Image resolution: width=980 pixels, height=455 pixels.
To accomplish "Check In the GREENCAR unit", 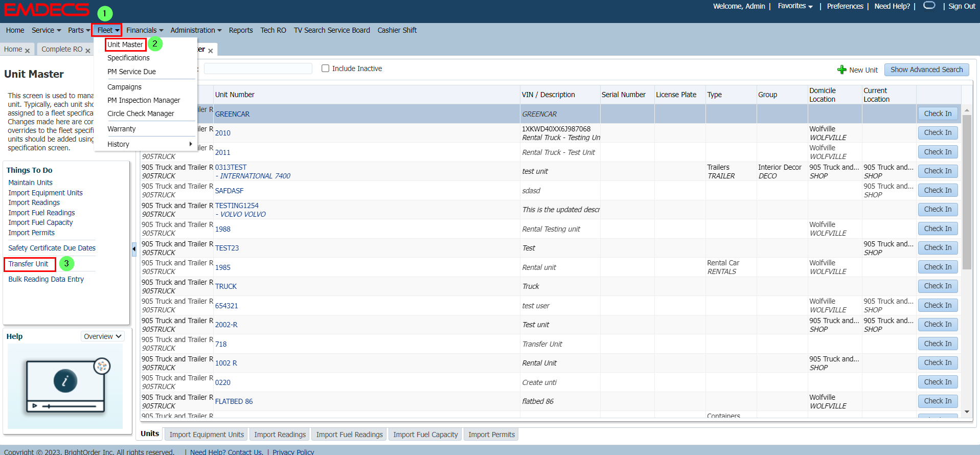I will point(938,113).
